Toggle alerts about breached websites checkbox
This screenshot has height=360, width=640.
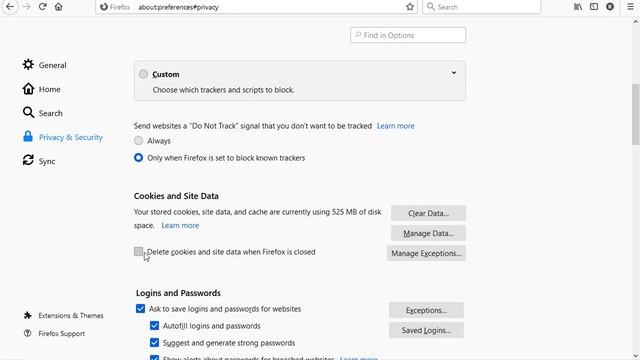click(154, 358)
